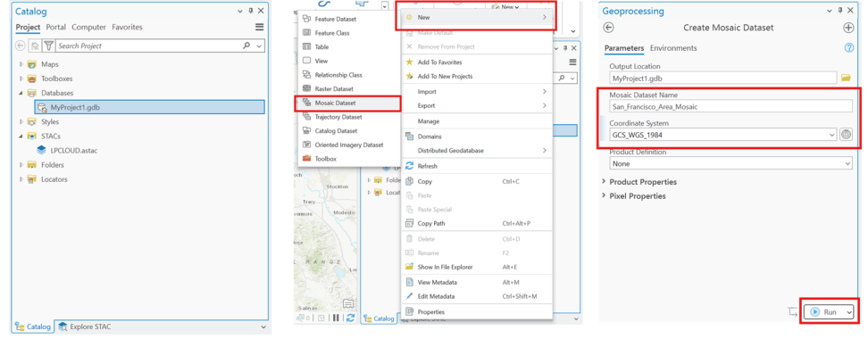The height and width of the screenshot is (339, 868).
Task: Select the Project tab
Action: point(28,27)
